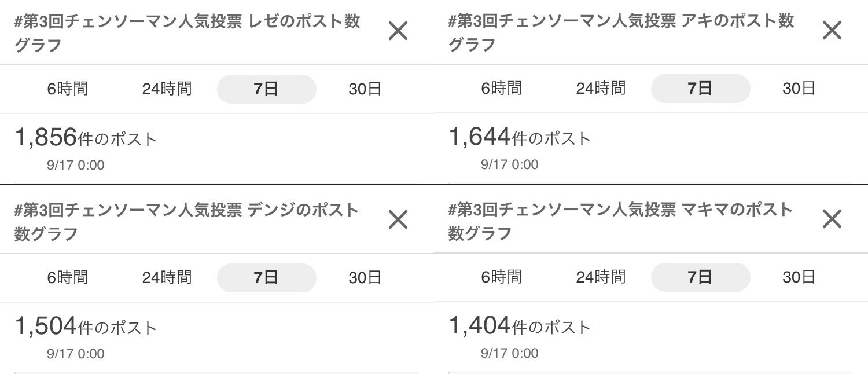Switch マキマ graph to 24時間 view
Image resolution: width=868 pixels, height=374 pixels.
(x=601, y=277)
